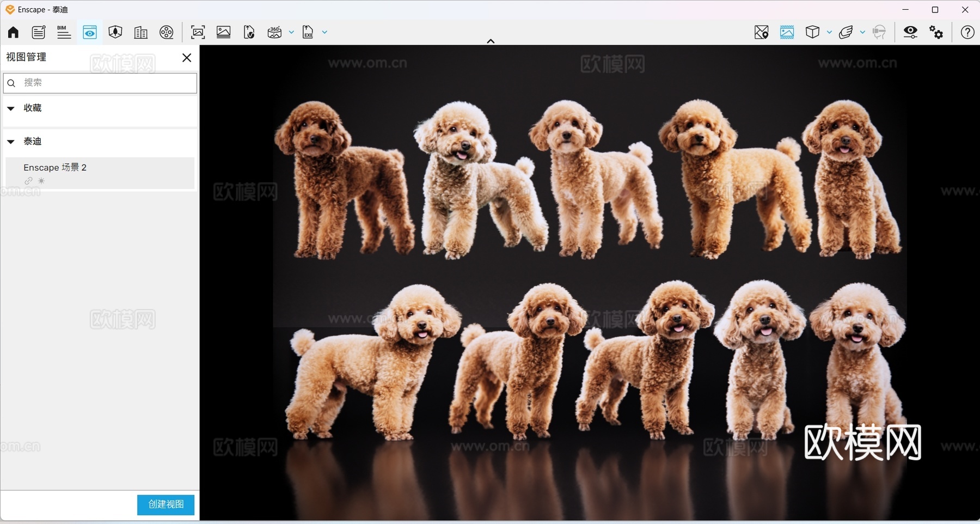Close the Enscape window
The height and width of the screenshot is (524, 980).
[x=965, y=9]
